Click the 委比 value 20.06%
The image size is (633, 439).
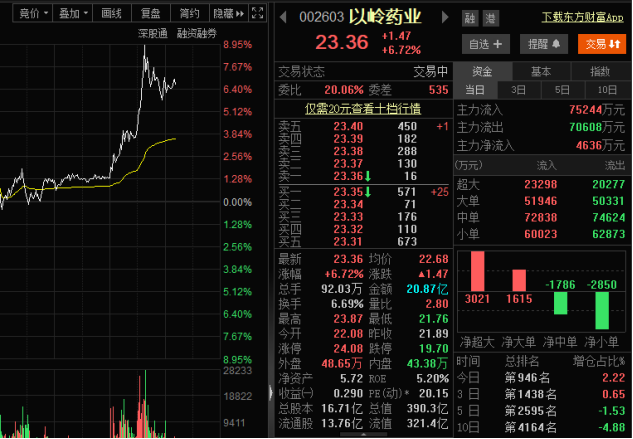pos(344,90)
